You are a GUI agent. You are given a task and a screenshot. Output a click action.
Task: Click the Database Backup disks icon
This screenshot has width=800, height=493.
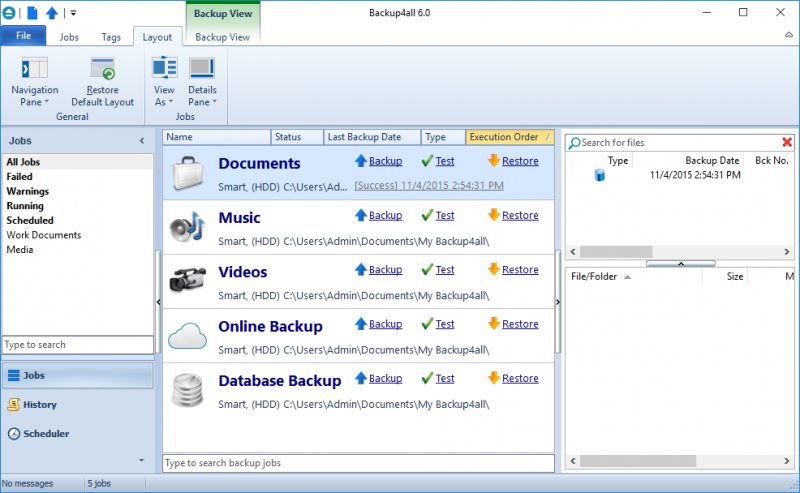click(x=188, y=390)
